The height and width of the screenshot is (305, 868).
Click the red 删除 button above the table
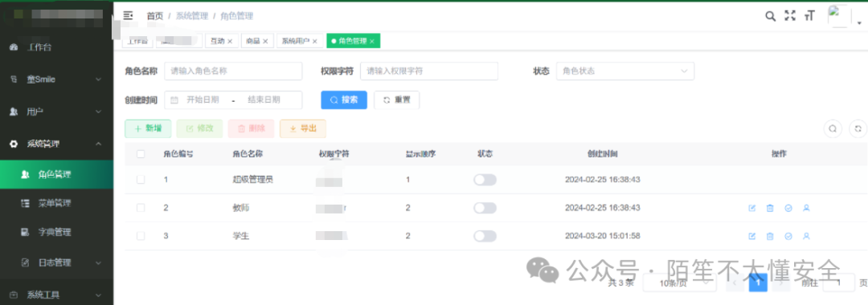point(251,128)
